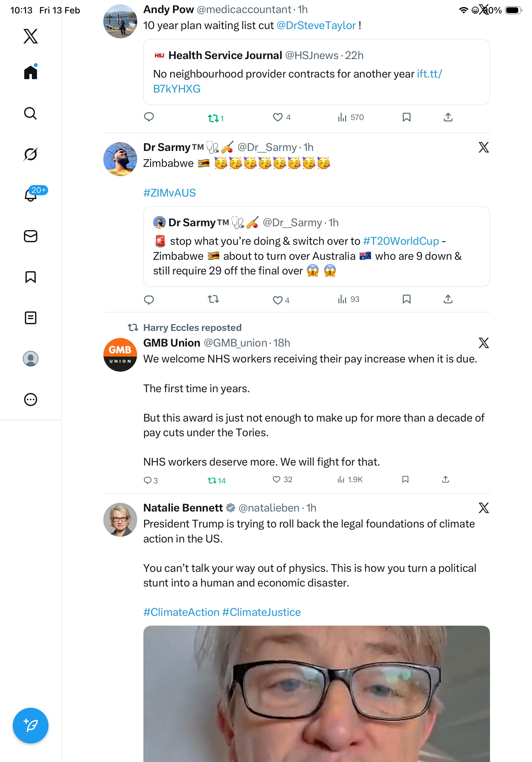View analytics on Andy Pow's post
This screenshot has height=762, width=532.
pyautogui.click(x=342, y=117)
